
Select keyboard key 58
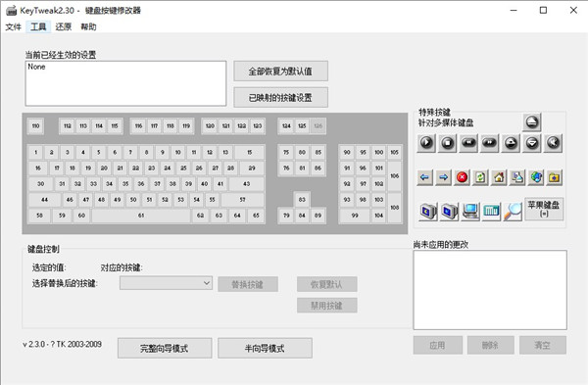[x=39, y=216]
